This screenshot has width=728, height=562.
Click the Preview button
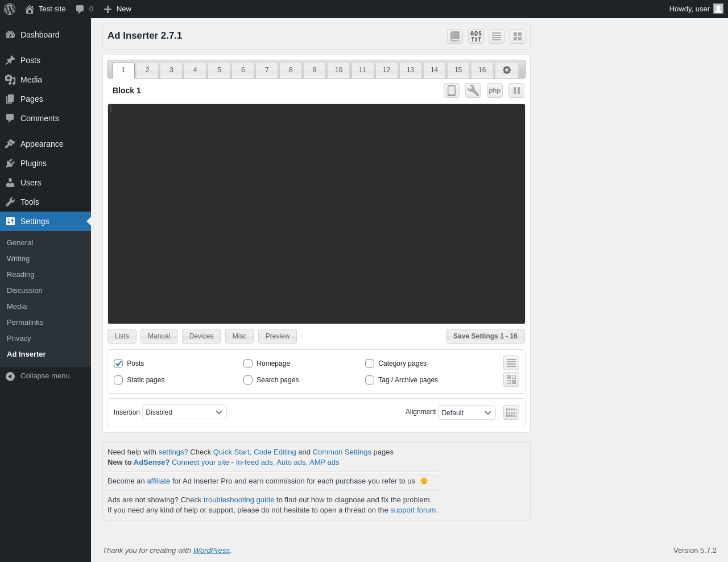(278, 336)
